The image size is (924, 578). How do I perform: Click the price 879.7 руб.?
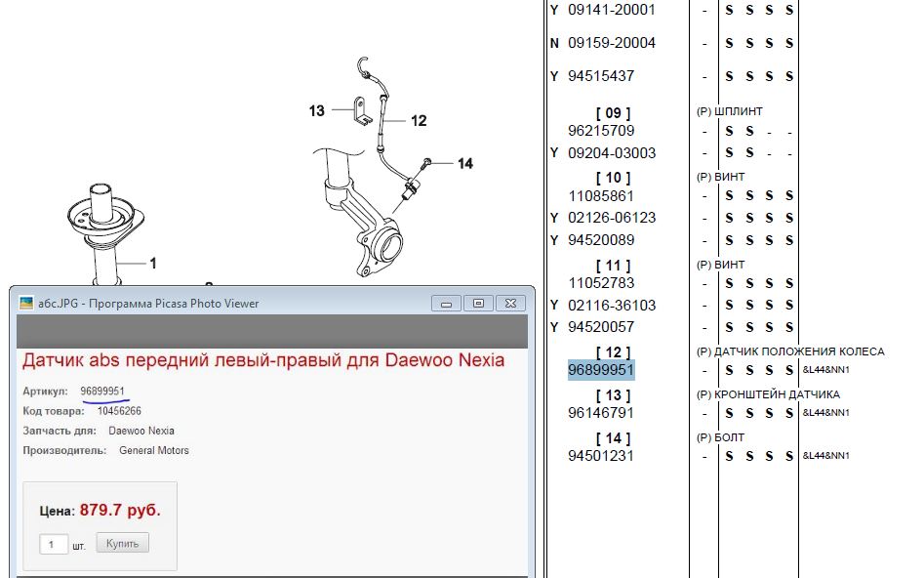(120, 511)
